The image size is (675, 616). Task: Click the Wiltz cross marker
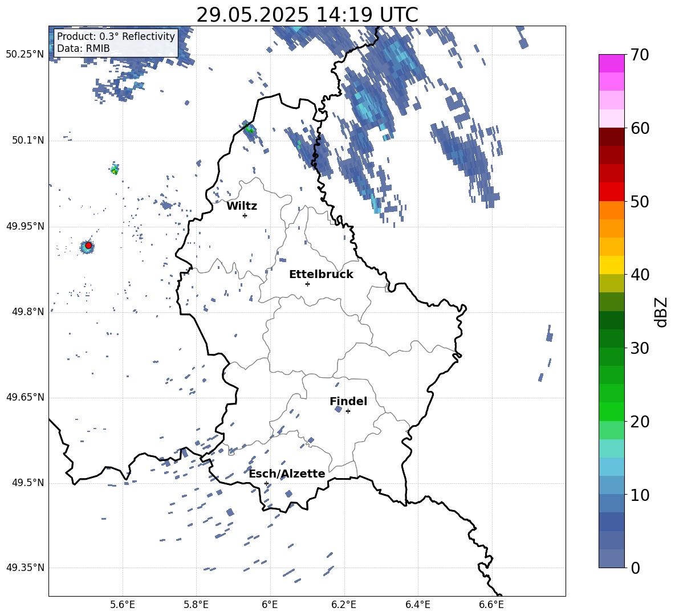coord(245,215)
